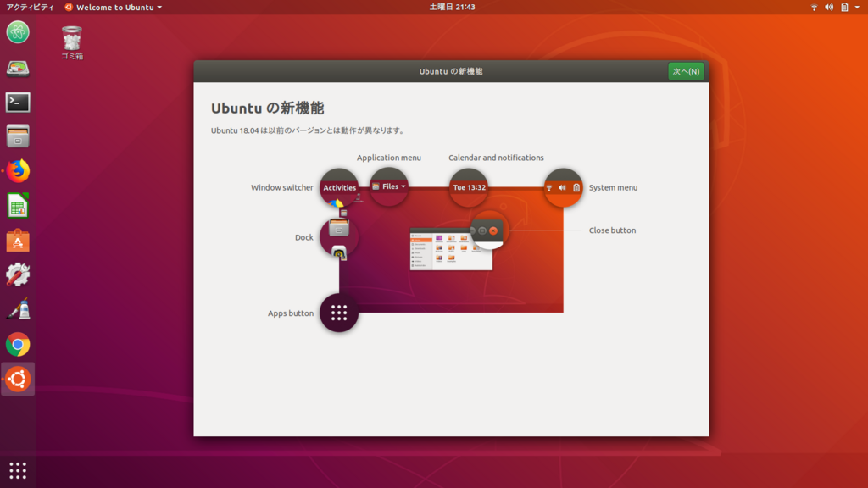The image size is (868, 488).
Task: Click the system menu circle in illustration
Action: tap(563, 187)
